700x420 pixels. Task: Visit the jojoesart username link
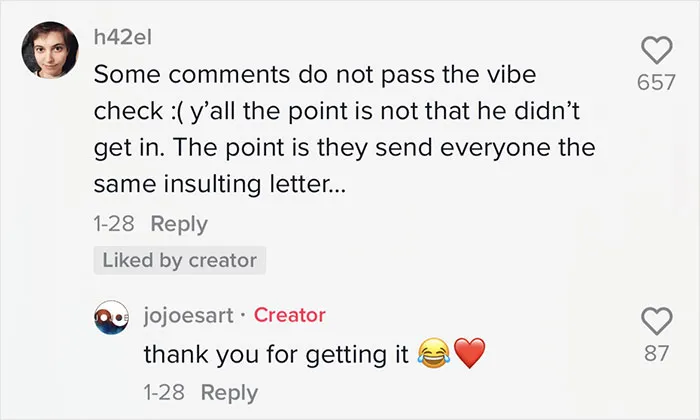click(188, 316)
